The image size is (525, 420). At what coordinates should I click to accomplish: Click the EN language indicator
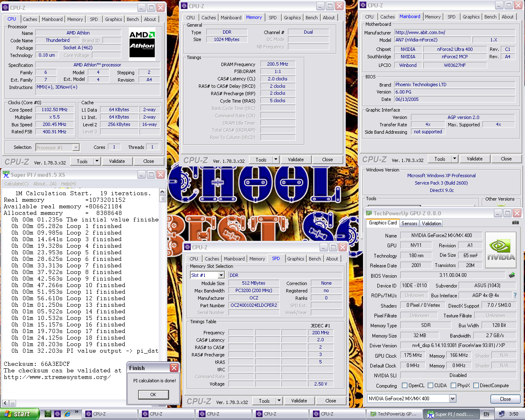tap(486, 414)
